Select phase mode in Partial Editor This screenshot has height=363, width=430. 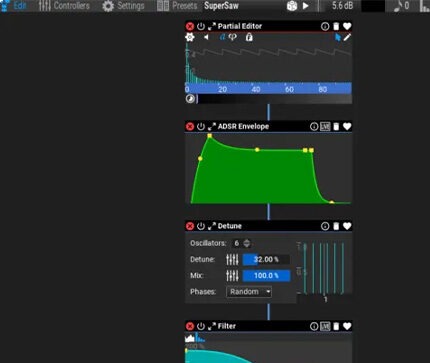232,37
